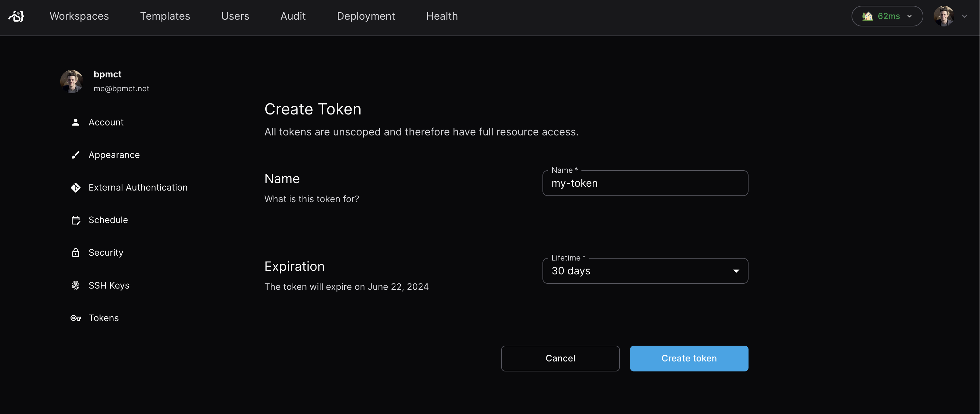Click the Tokens key icon
Screen dimensions: 980x414
[76, 318]
